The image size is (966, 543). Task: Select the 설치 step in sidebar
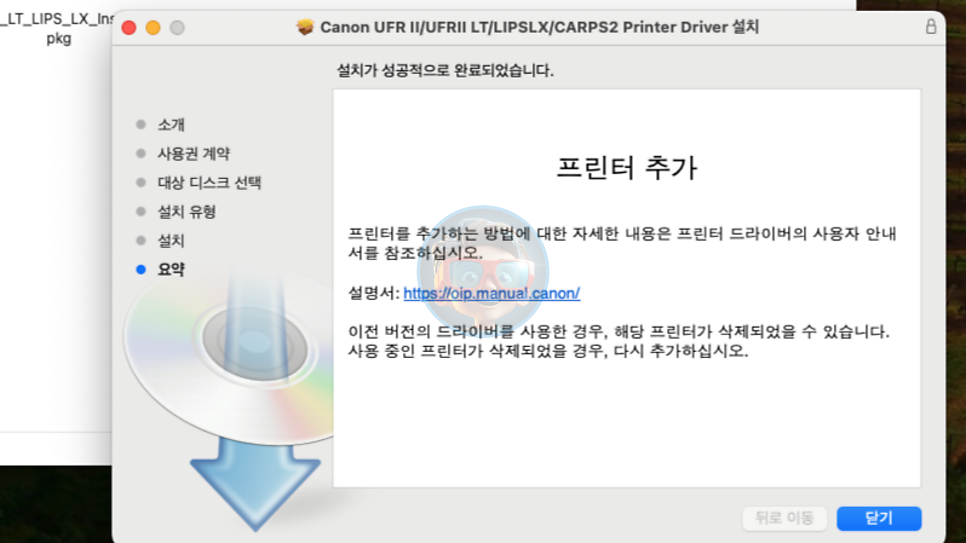click(171, 241)
